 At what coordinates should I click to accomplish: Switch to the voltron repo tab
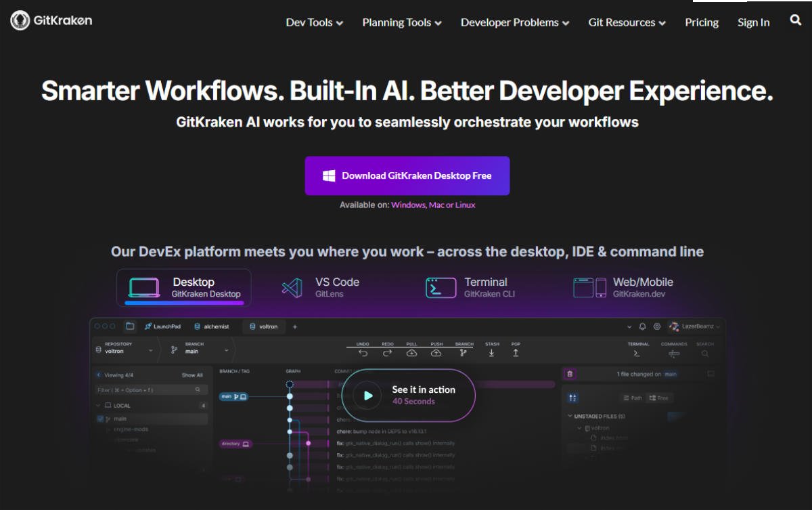pyautogui.click(x=264, y=326)
